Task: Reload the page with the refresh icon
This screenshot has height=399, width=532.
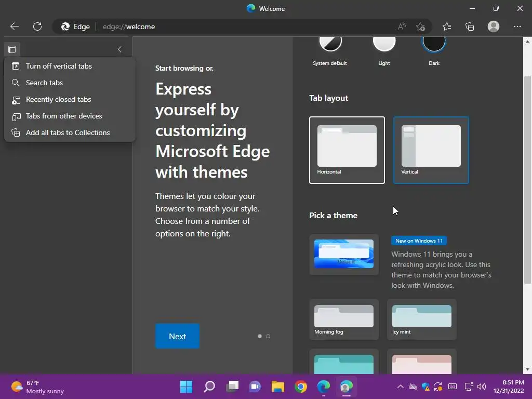Action: click(37, 26)
